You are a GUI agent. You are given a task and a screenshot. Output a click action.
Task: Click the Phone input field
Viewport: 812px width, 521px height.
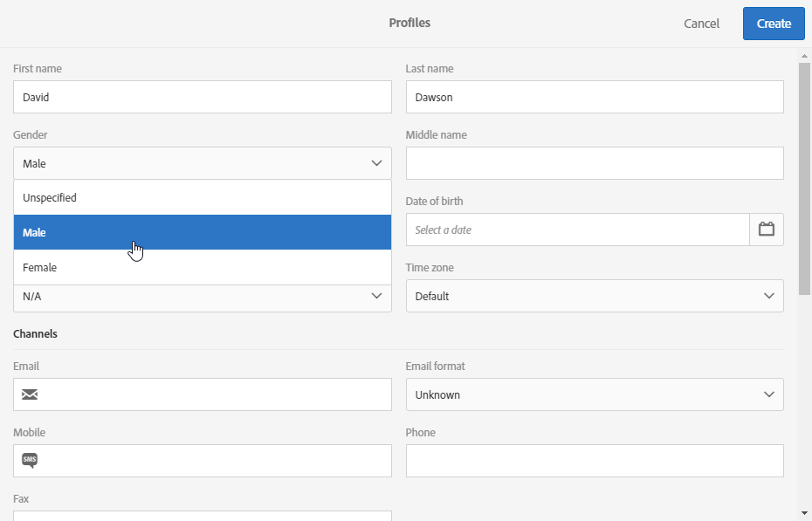point(595,461)
